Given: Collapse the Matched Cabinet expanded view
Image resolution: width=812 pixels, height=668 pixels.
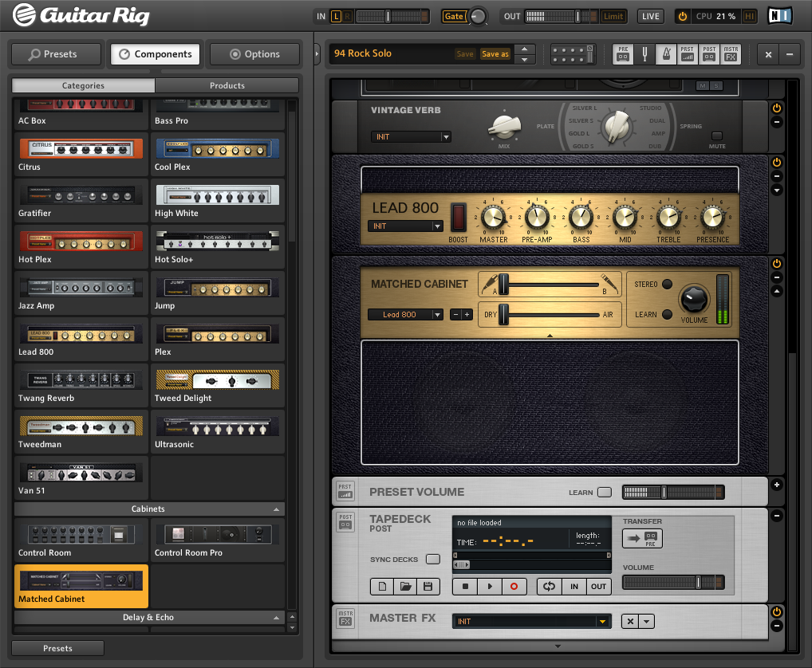Looking at the screenshot, I should tap(777, 291).
